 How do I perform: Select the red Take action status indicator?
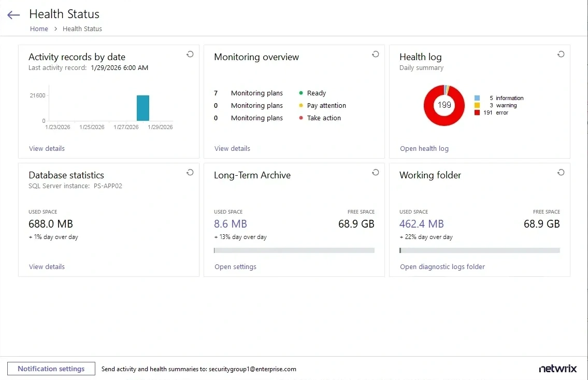[x=302, y=118]
